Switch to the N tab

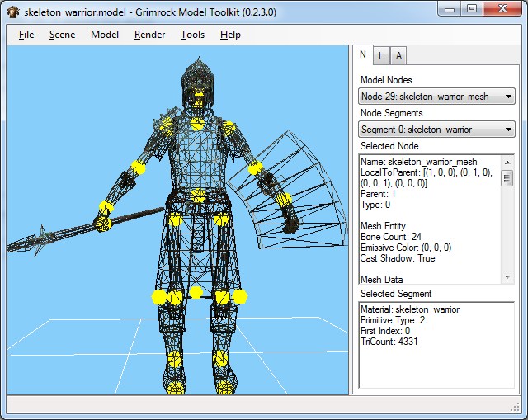click(x=363, y=54)
